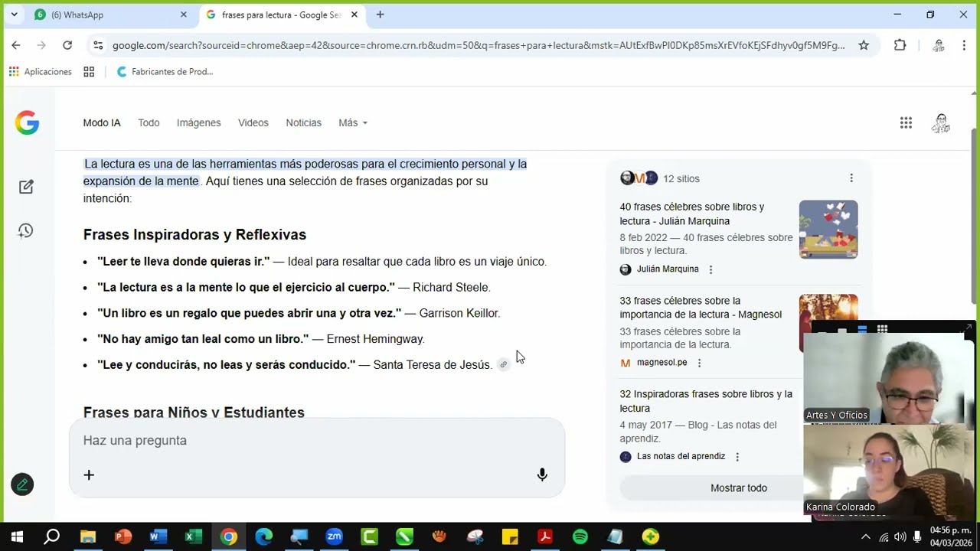
Task: Open 40 frases célebres sobre libros link
Action: pyautogui.click(x=692, y=214)
